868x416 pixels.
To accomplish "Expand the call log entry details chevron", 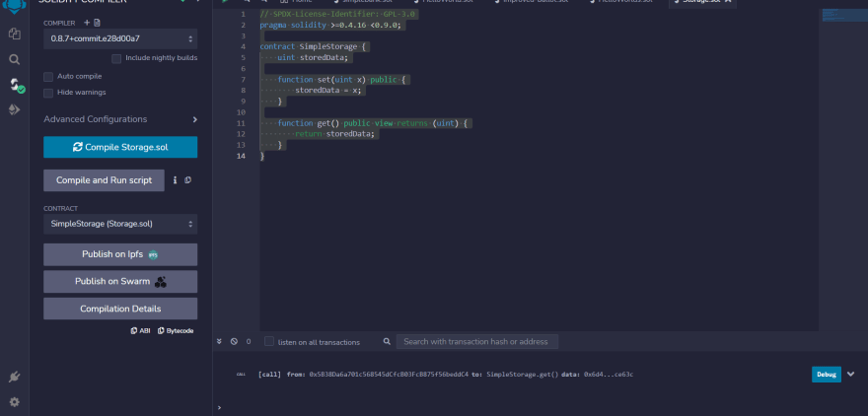I will 851,375.
